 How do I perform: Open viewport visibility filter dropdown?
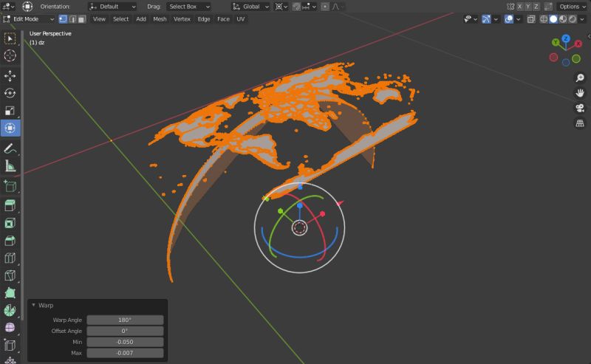pos(471,19)
